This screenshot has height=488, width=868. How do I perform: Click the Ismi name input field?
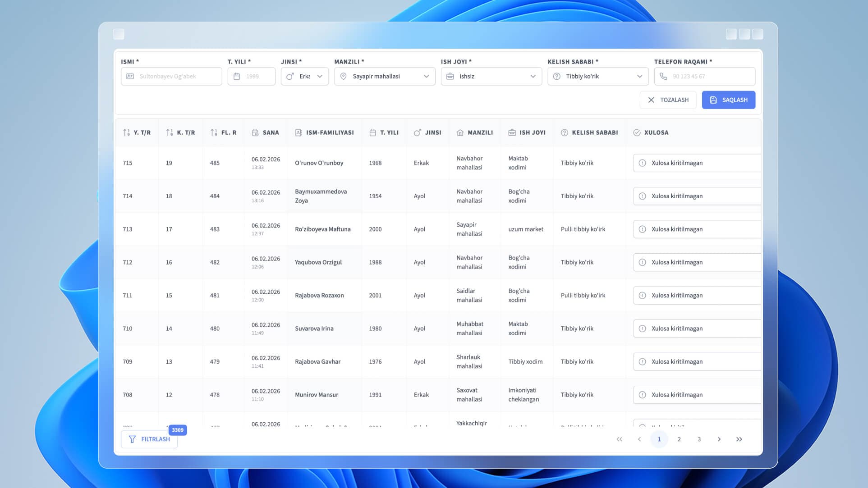point(171,76)
